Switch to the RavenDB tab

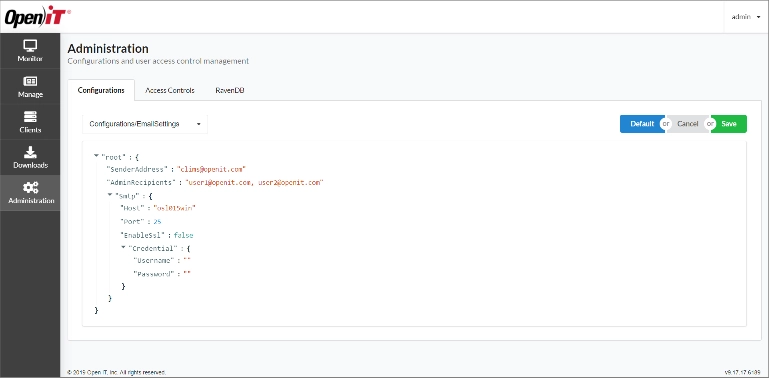(230, 90)
